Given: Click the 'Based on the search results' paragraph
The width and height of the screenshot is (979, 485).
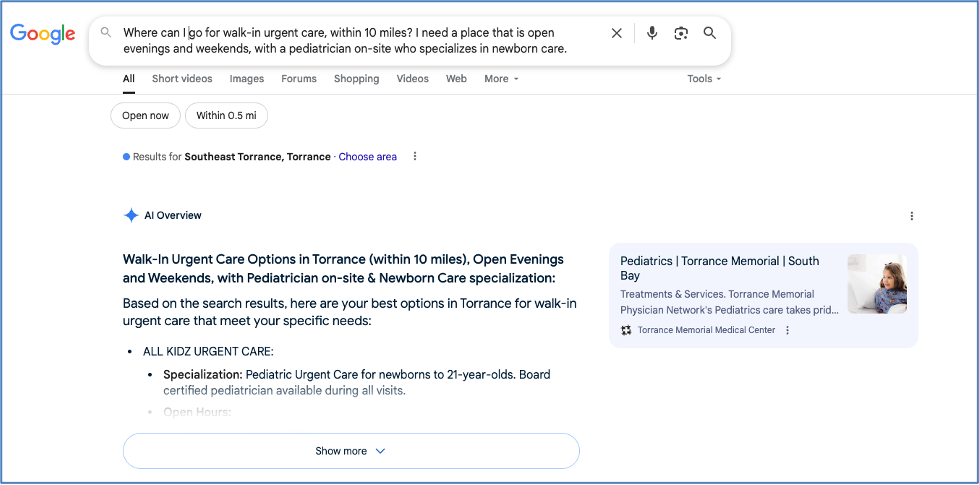Looking at the screenshot, I should point(350,313).
